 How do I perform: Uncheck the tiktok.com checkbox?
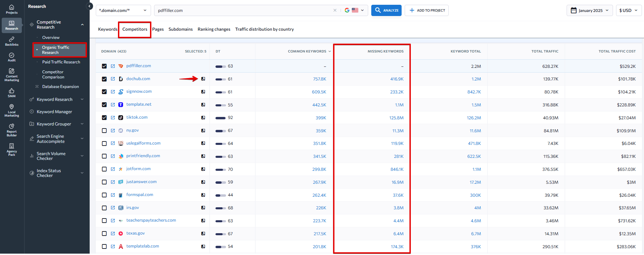[104, 118]
